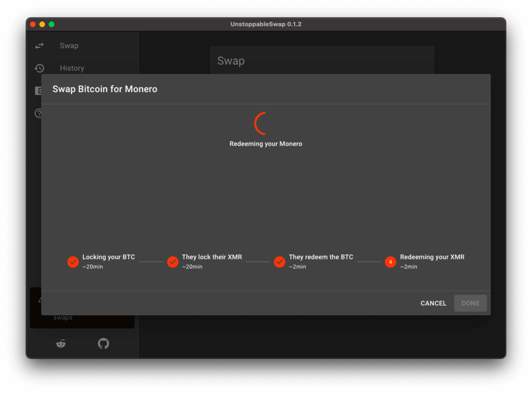Open the GitHub repository icon
The width and height of the screenshot is (532, 393).
[103, 344]
